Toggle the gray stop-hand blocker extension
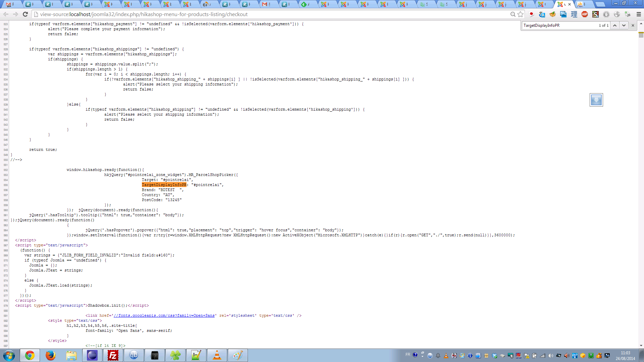 click(x=606, y=14)
